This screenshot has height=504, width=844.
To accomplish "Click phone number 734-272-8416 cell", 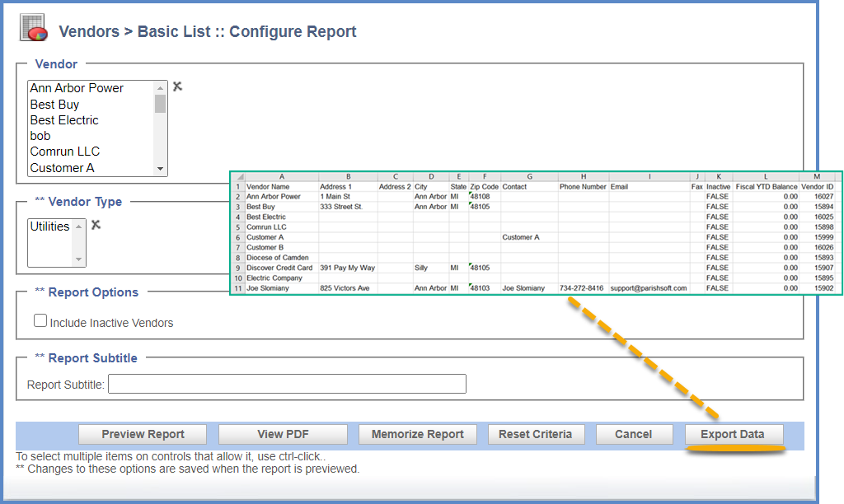I will point(584,288).
